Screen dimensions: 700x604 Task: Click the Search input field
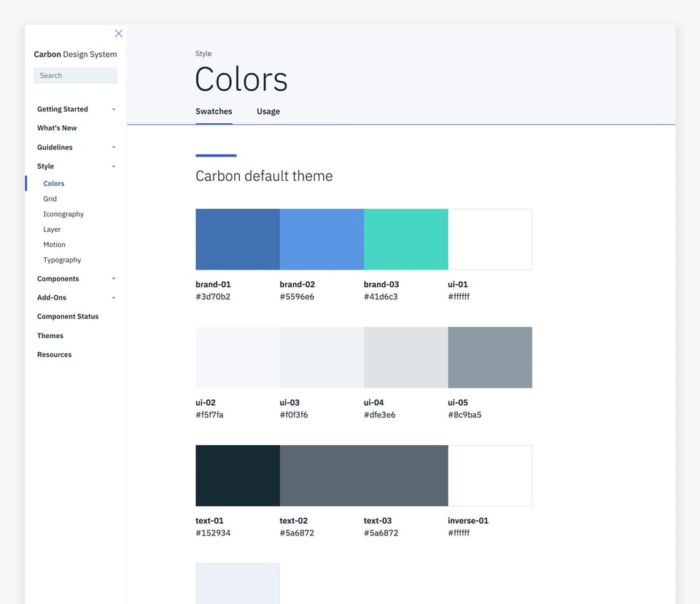tap(75, 75)
